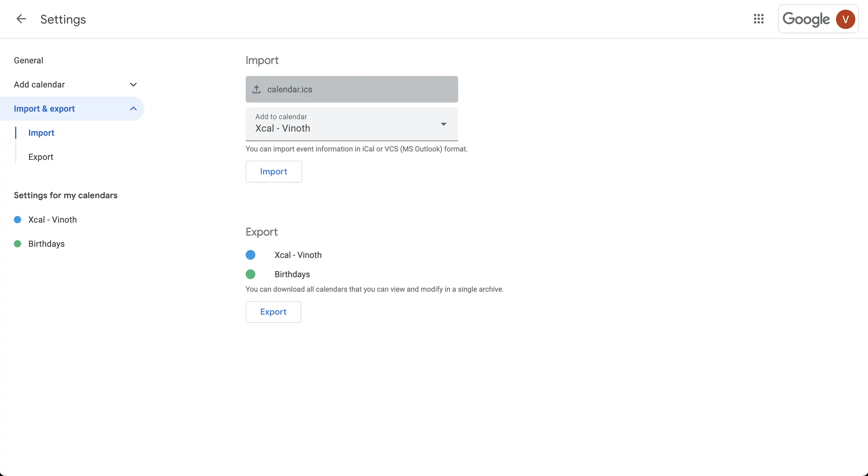Click the iCal or VCS format note

[356, 149]
